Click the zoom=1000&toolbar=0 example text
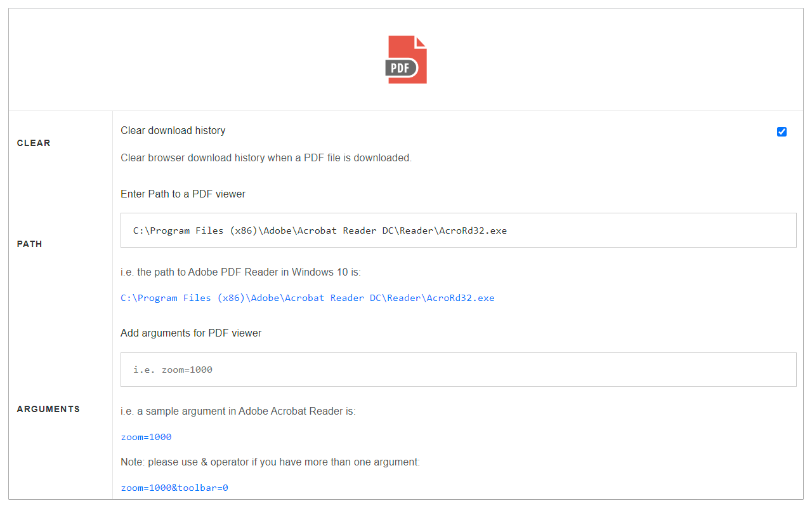The image size is (812, 508). (174, 487)
